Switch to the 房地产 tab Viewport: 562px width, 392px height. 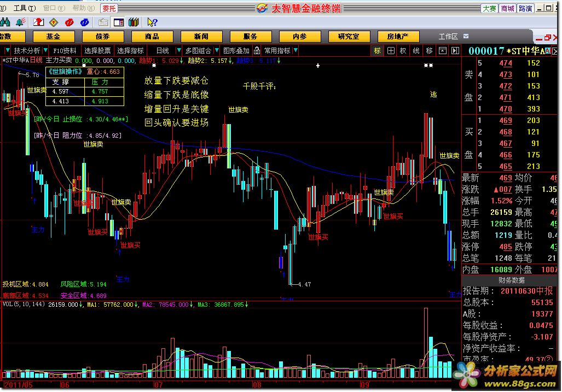point(398,36)
